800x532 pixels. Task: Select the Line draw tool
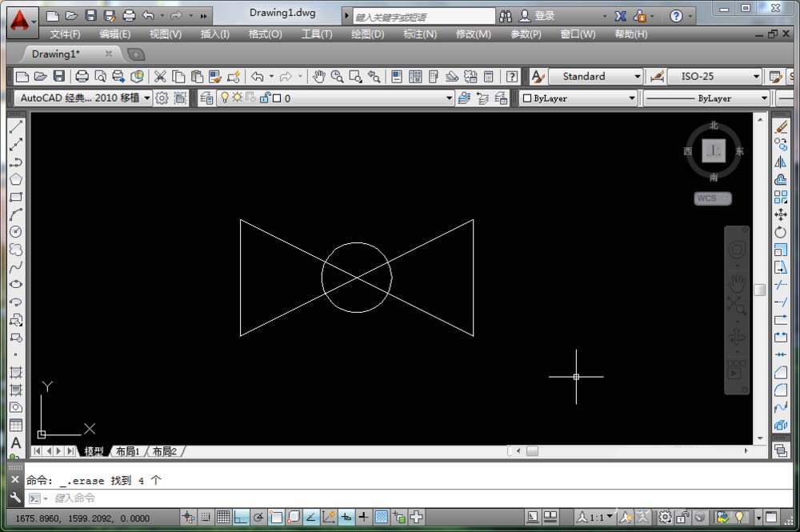tap(16, 127)
